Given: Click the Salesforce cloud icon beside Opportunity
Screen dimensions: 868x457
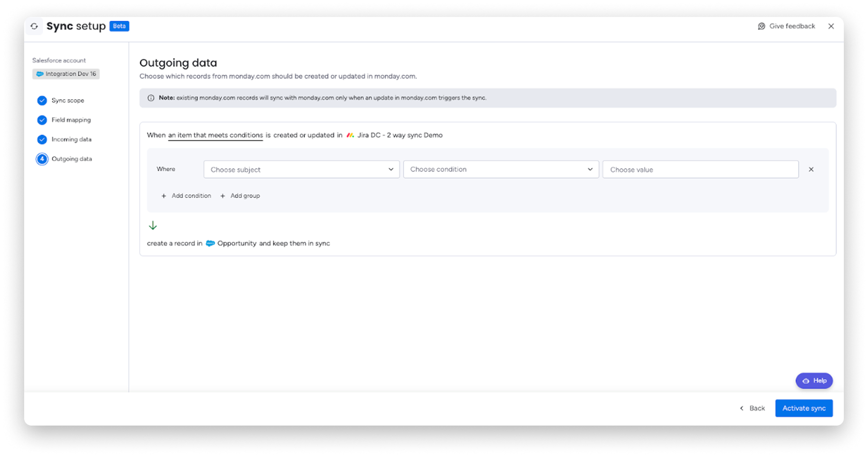Looking at the screenshot, I should [210, 243].
